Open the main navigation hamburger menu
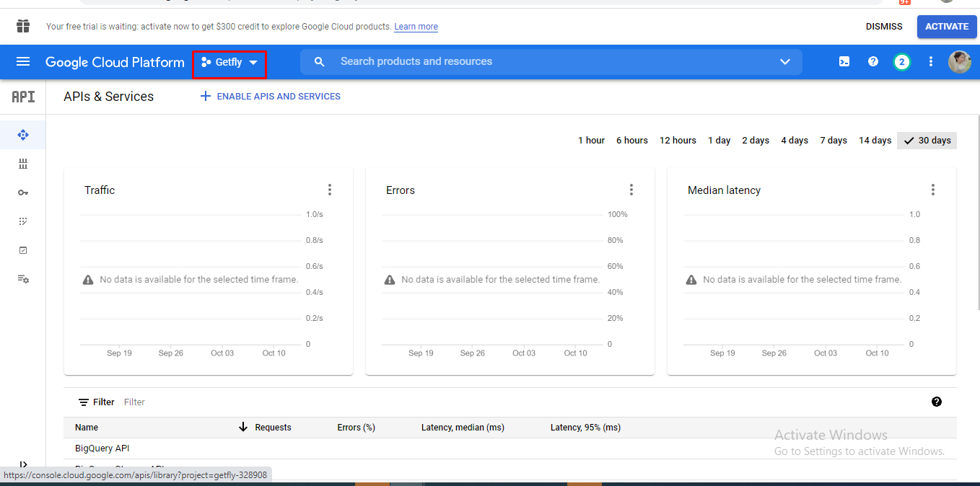 (x=23, y=62)
